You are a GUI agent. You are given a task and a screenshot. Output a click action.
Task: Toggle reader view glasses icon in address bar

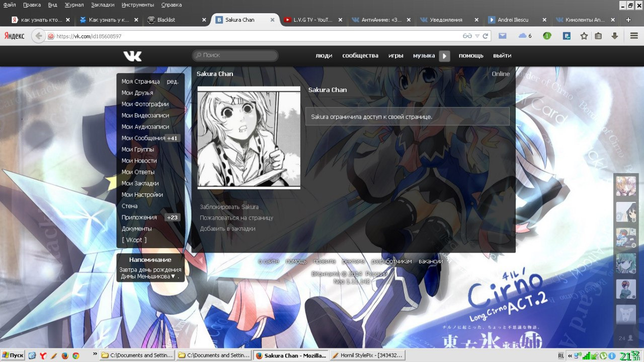(467, 36)
